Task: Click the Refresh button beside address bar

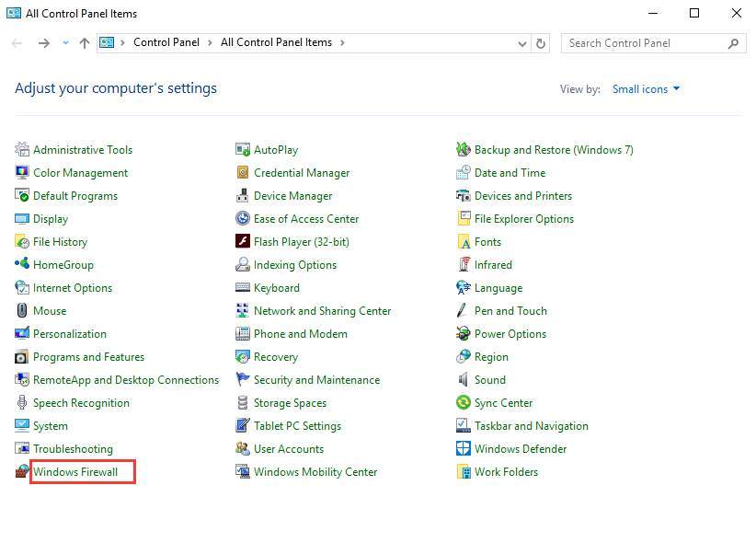Action: pos(541,43)
